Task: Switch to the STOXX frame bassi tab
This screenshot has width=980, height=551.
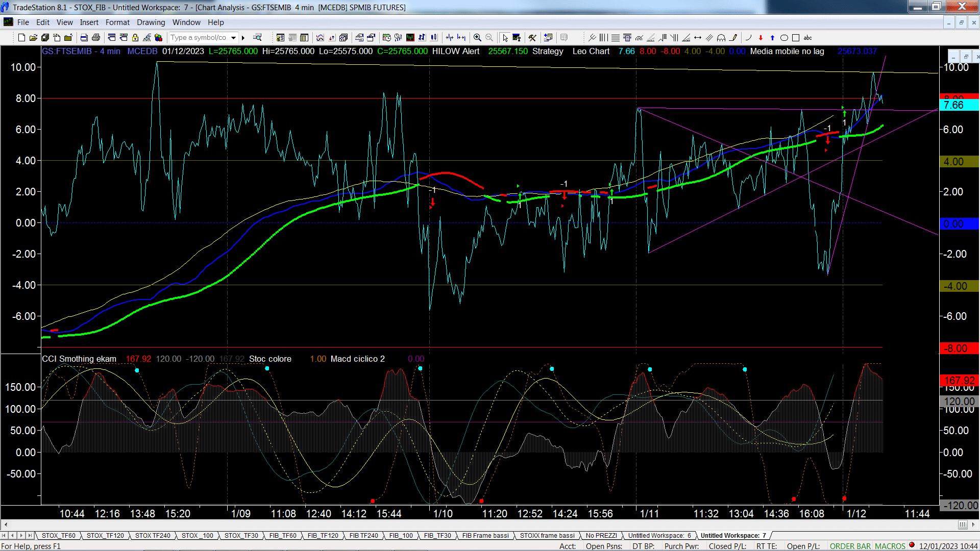Action: pyautogui.click(x=547, y=535)
